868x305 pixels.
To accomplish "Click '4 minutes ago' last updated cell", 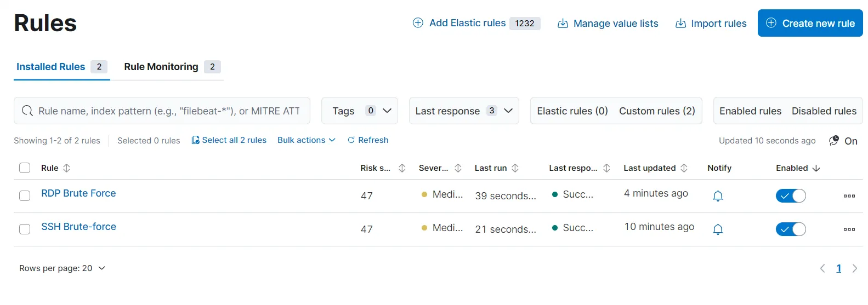I will (656, 193).
